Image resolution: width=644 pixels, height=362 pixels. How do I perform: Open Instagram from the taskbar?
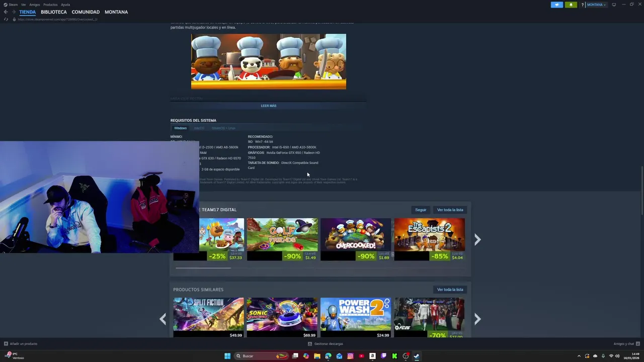[350, 356]
